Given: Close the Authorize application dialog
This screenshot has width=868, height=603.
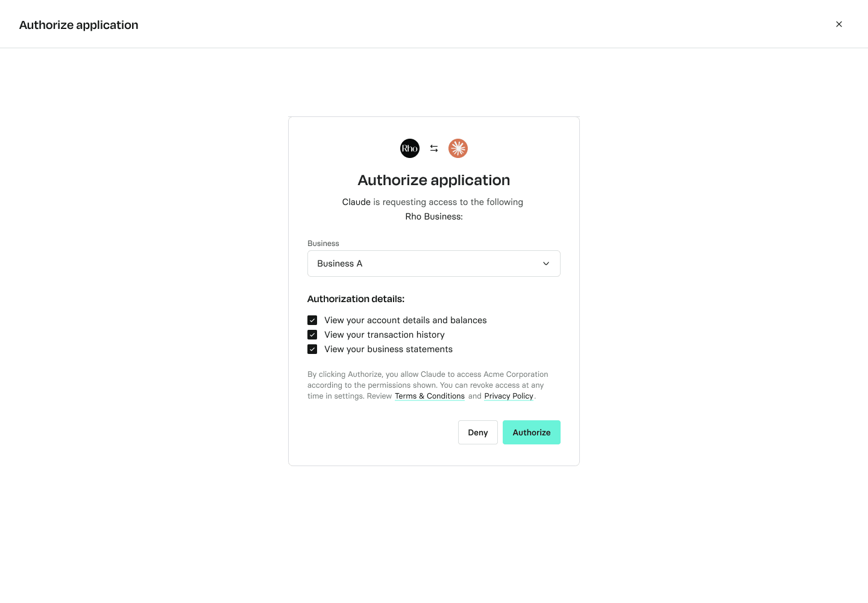Looking at the screenshot, I should coord(839,24).
